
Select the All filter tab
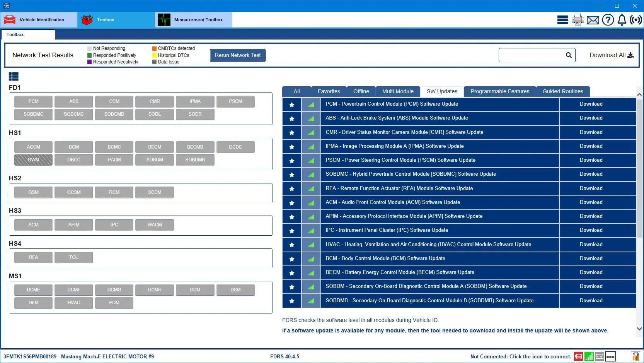(x=296, y=91)
